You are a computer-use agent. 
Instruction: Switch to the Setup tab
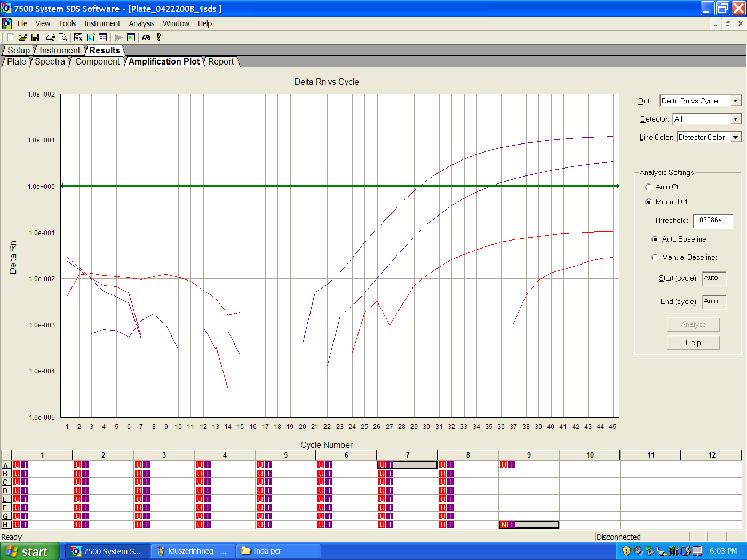coord(19,50)
